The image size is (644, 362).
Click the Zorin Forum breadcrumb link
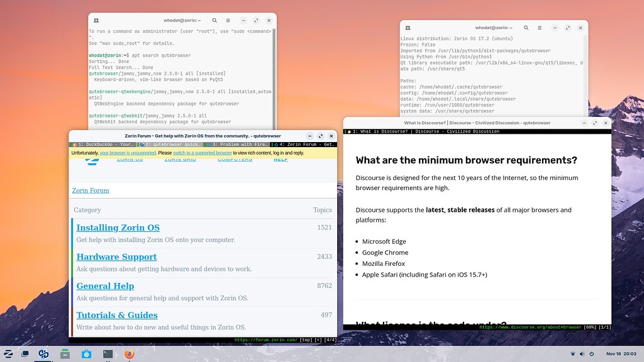point(90,190)
